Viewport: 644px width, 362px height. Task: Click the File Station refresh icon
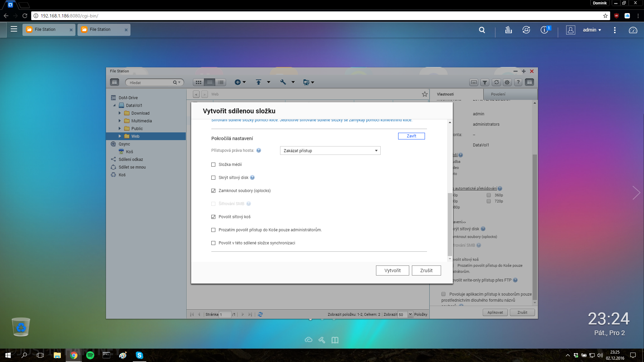496,82
